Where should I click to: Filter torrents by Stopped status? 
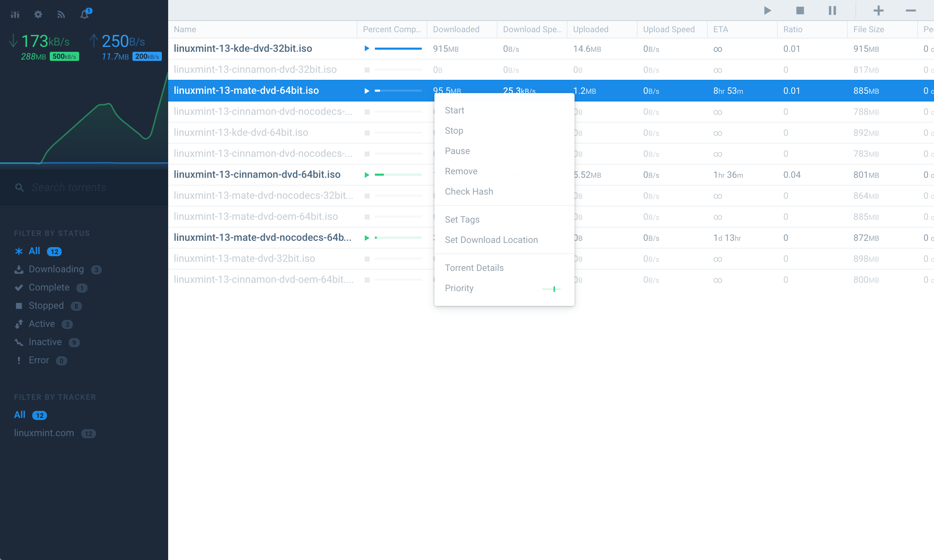click(x=46, y=306)
